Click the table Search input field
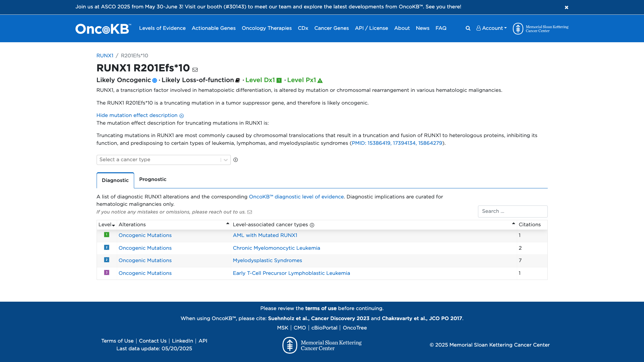This screenshot has width=644, height=362. click(513, 212)
